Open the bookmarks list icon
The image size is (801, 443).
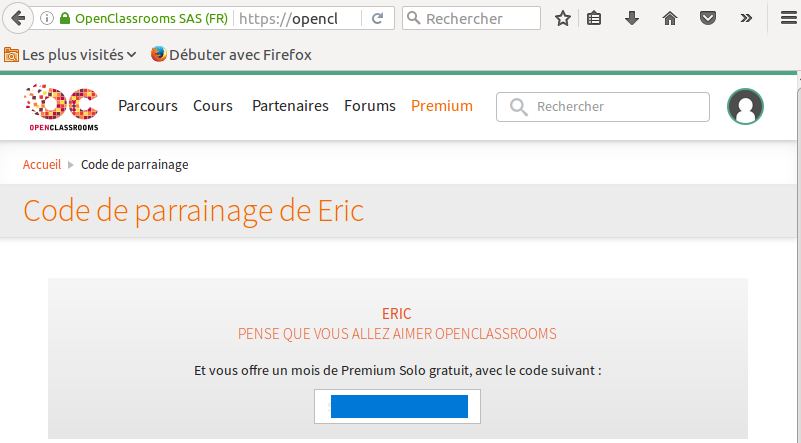pyautogui.click(x=594, y=18)
